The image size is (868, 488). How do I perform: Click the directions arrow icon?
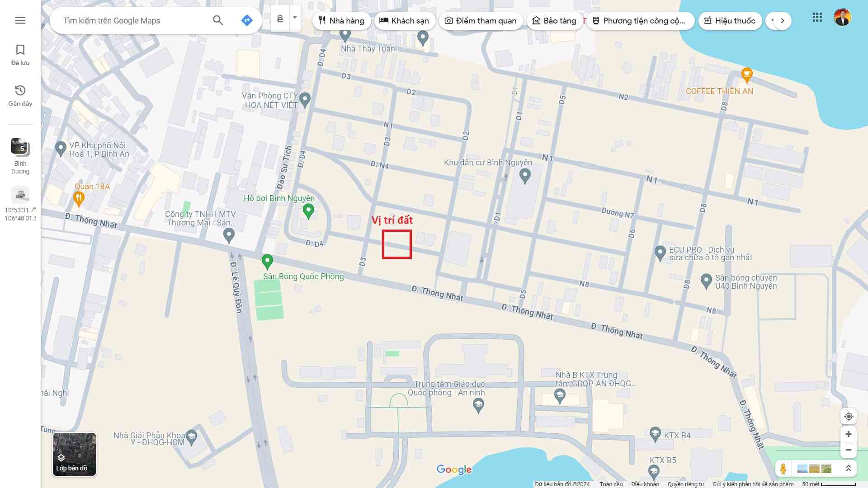(x=247, y=20)
